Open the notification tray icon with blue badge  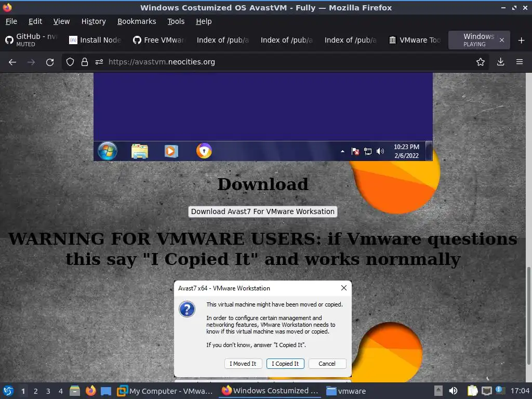point(500,391)
